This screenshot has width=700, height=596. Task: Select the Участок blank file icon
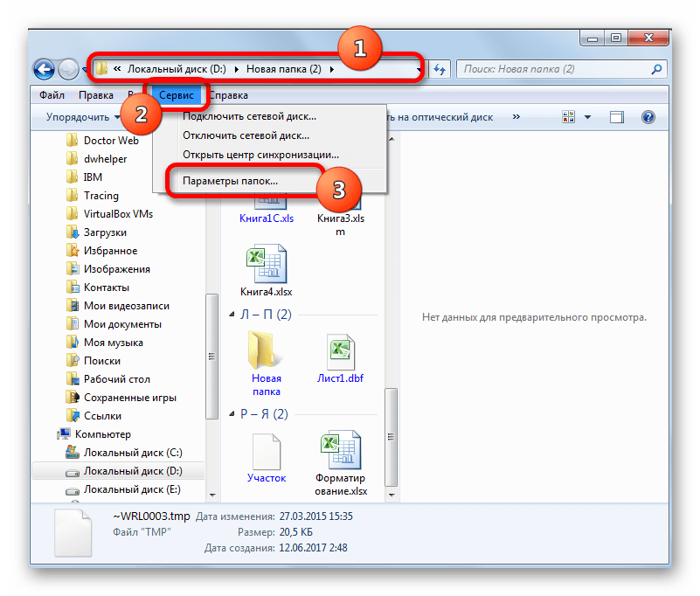point(267,451)
